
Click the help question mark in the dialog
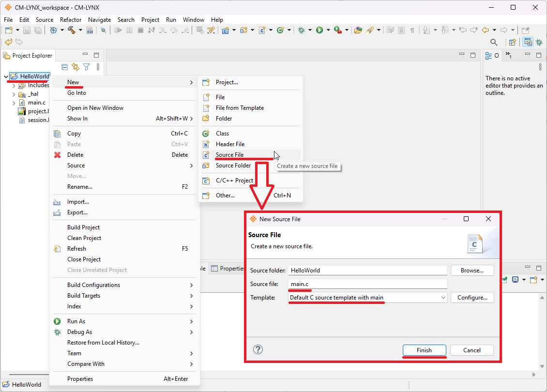(258, 349)
